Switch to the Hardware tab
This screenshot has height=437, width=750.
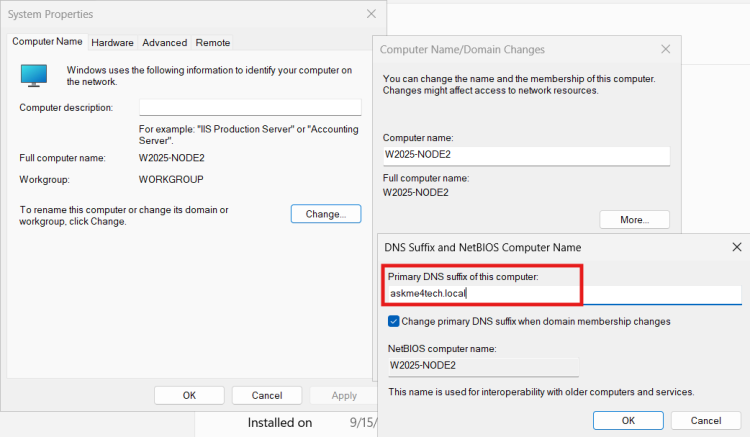(x=112, y=43)
